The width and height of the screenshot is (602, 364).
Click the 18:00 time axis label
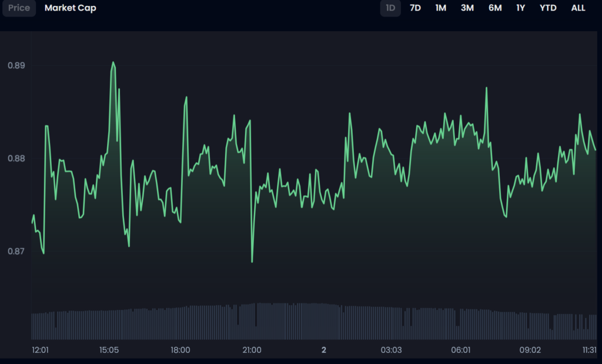coord(180,350)
